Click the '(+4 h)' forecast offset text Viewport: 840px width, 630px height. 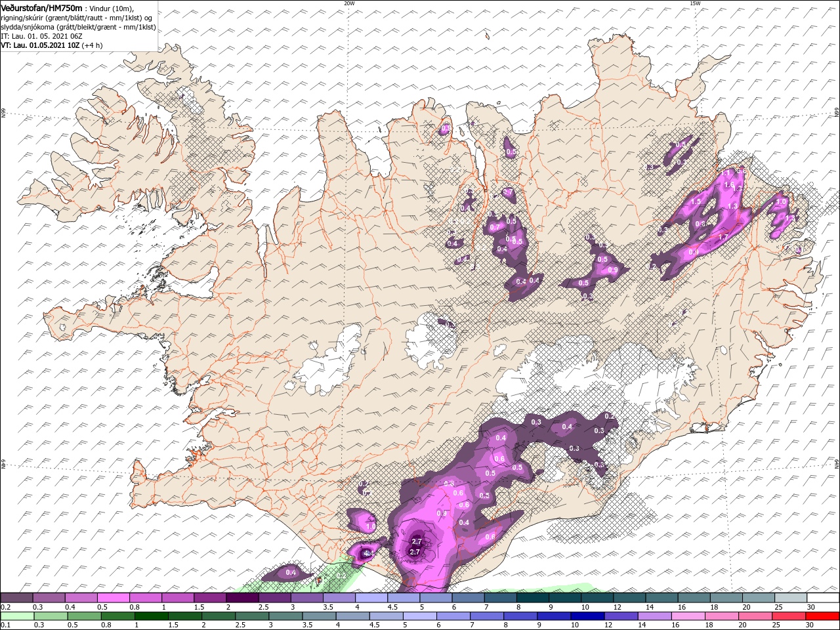tap(93, 45)
